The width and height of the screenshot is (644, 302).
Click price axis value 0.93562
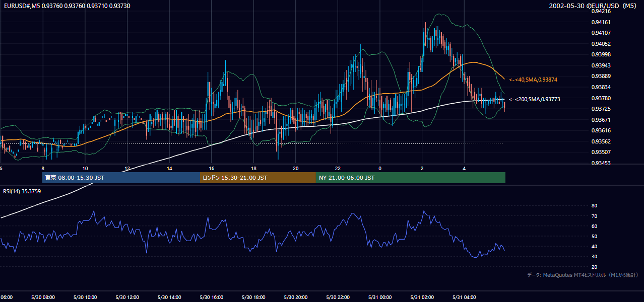pos(601,141)
